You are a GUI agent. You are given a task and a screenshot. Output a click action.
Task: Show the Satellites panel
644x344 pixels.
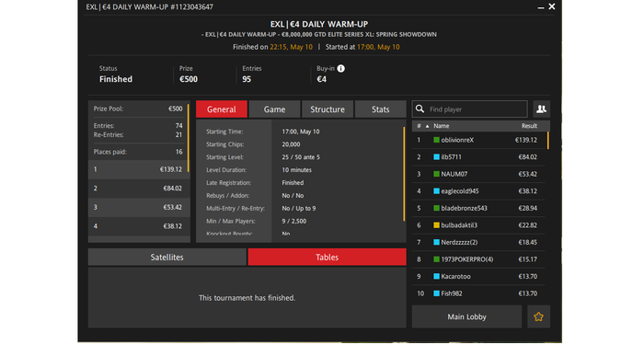pyautogui.click(x=167, y=257)
